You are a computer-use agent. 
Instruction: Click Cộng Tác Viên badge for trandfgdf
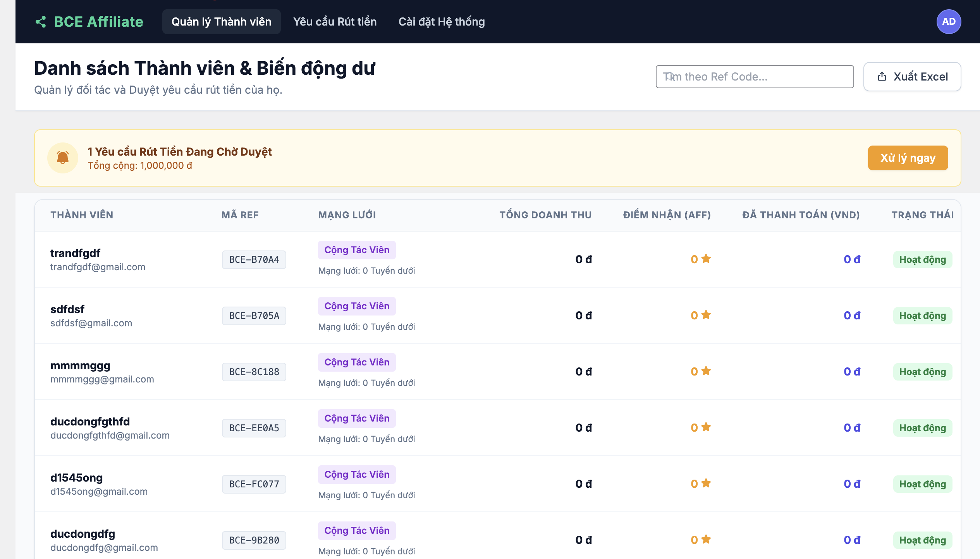pyautogui.click(x=357, y=250)
